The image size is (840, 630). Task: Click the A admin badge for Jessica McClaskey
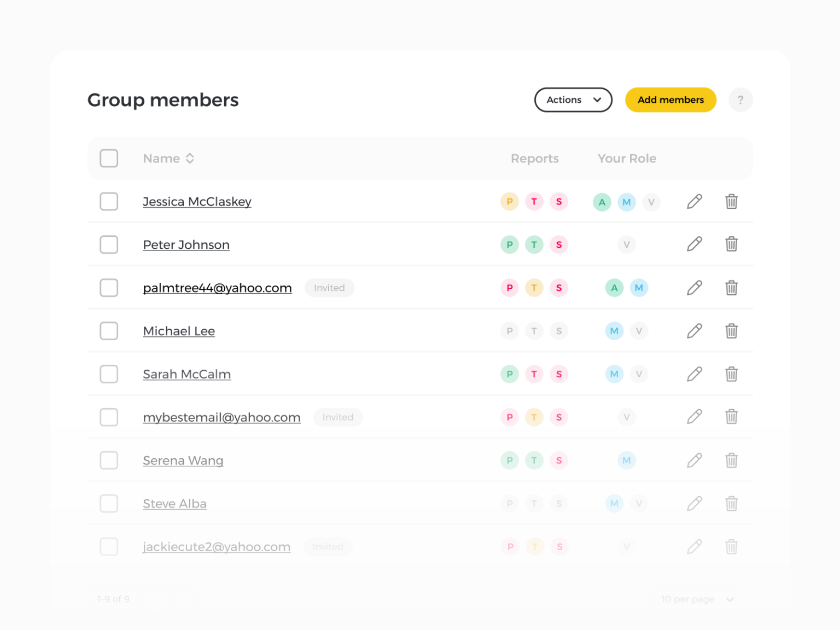click(x=602, y=201)
